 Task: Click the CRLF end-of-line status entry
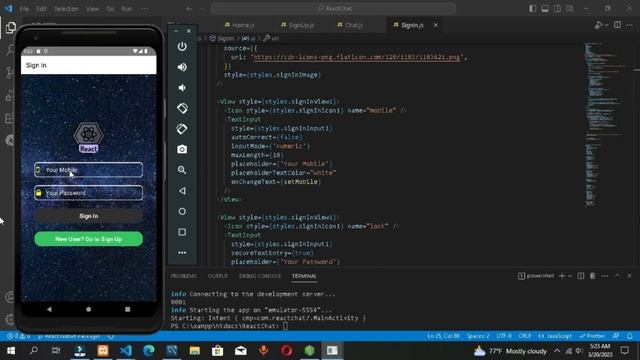pyautogui.click(x=525, y=336)
